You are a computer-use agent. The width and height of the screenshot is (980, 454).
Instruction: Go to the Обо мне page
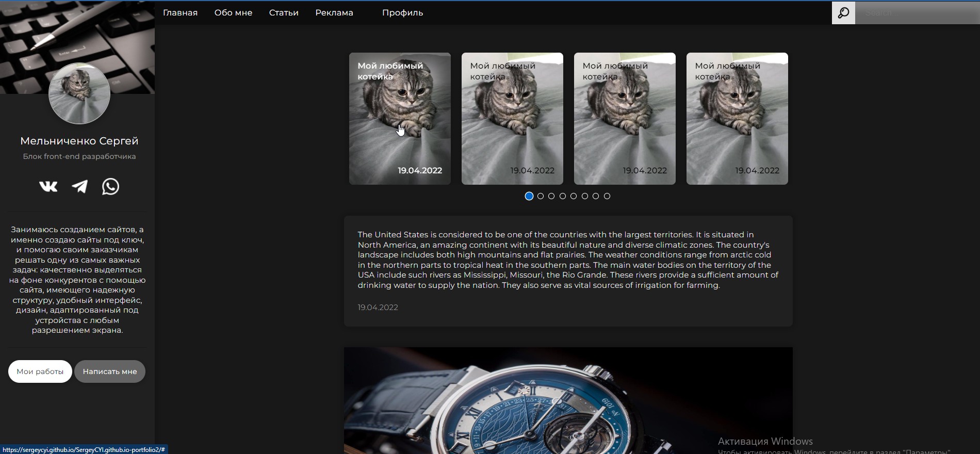pyautogui.click(x=233, y=13)
